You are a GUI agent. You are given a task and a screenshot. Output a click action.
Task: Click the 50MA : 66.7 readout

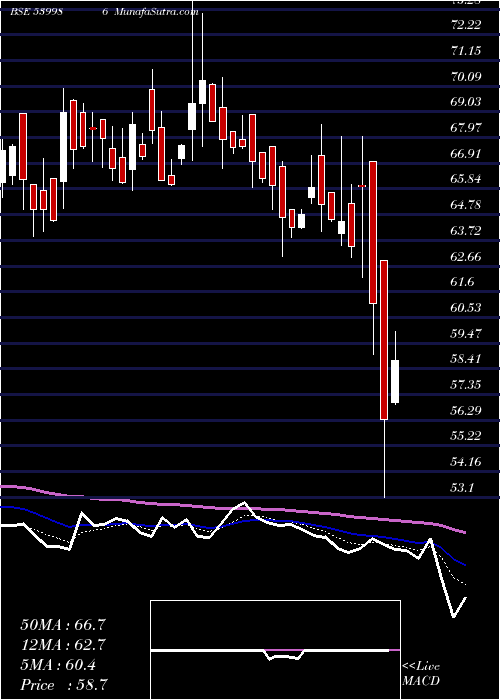tap(63, 625)
